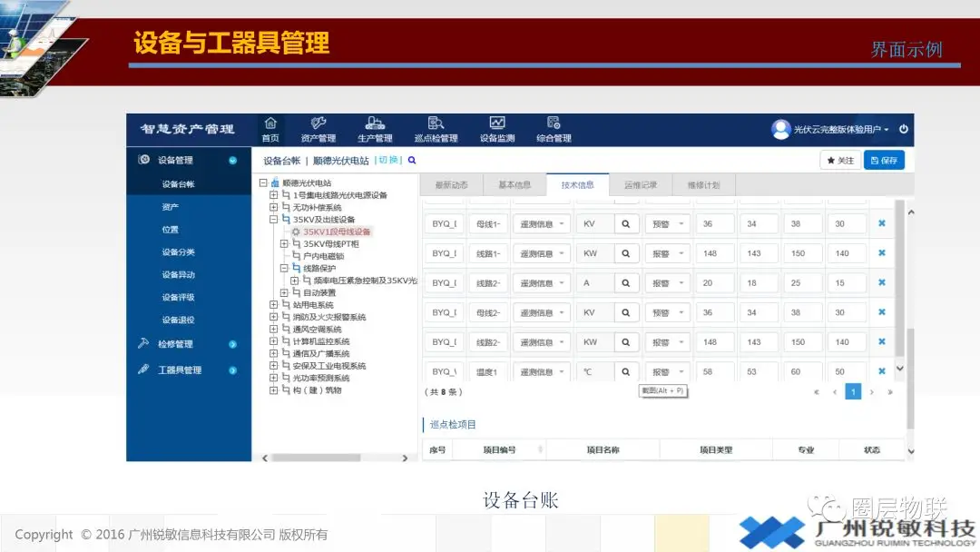
Task: Expand 站用电系统 tree node
Action: coord(273,304)
